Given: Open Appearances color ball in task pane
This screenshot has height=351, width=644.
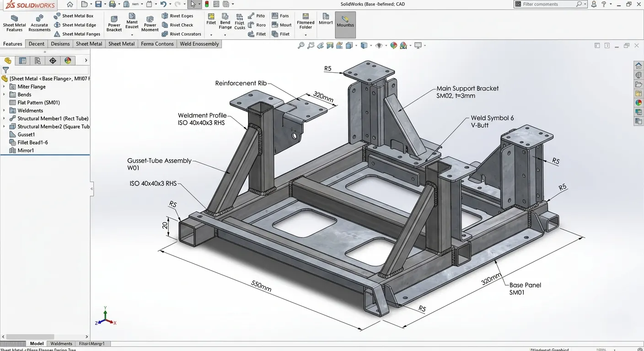Looking at the screenshot, I should tap(639, 103).
